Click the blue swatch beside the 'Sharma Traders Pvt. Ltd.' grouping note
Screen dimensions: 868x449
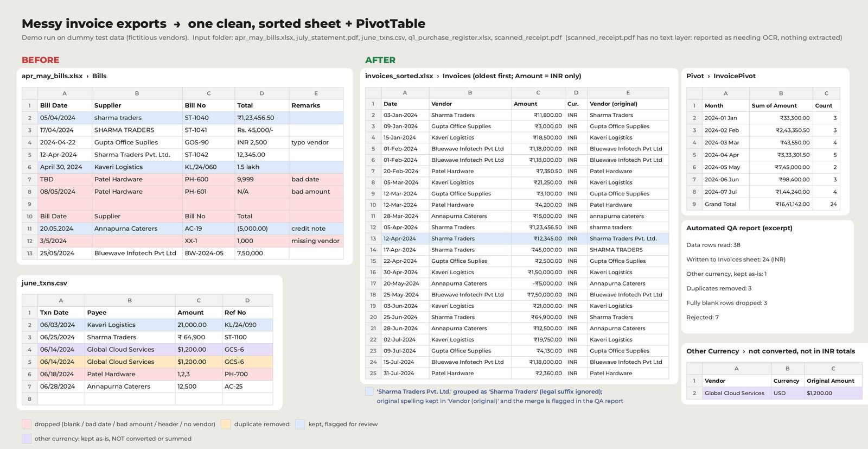tap(369, 391)
